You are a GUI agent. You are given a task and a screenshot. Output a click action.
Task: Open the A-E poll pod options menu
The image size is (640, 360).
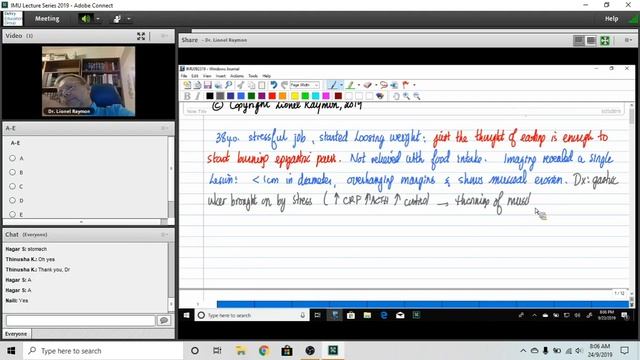point(164,128)
